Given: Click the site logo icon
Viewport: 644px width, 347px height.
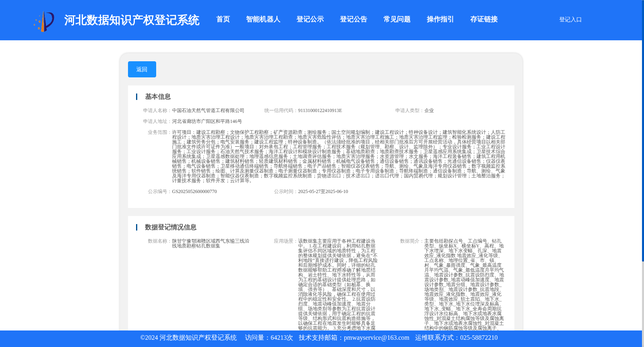Looking at the screenshot, I should pyautogui.click(x=44, y=21).
